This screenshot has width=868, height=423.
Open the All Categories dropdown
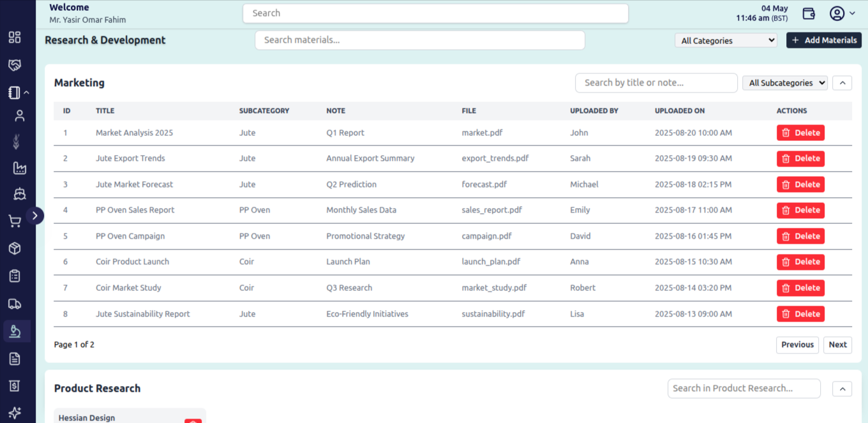(x=726, y=40)
